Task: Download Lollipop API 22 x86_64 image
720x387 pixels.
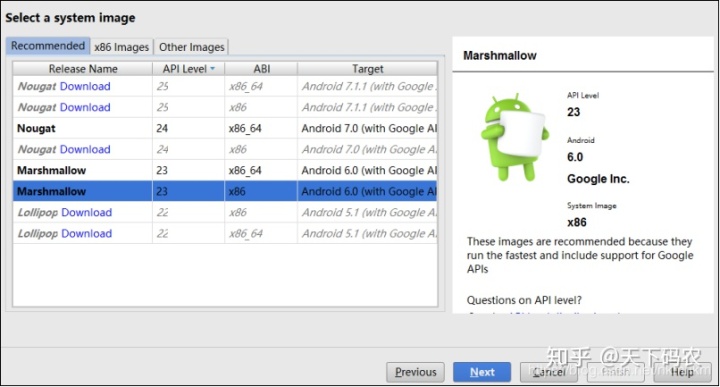Action: point(87,234)
